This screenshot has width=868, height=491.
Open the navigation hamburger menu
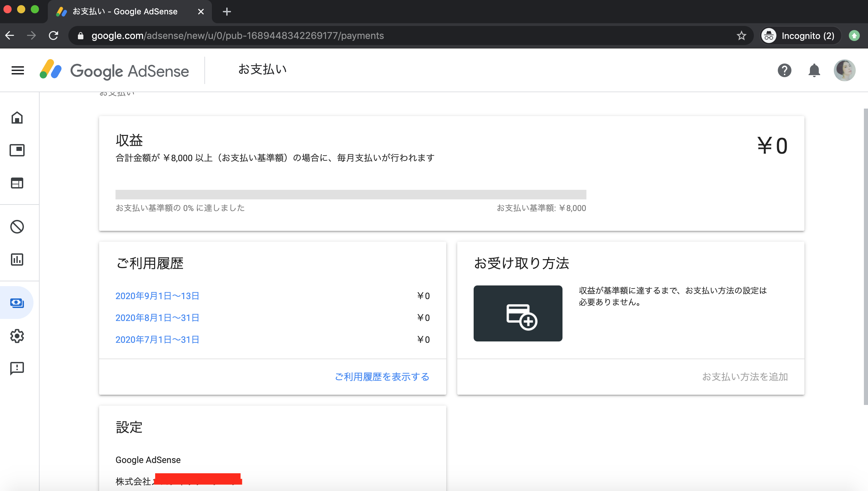tap(17, 70)
